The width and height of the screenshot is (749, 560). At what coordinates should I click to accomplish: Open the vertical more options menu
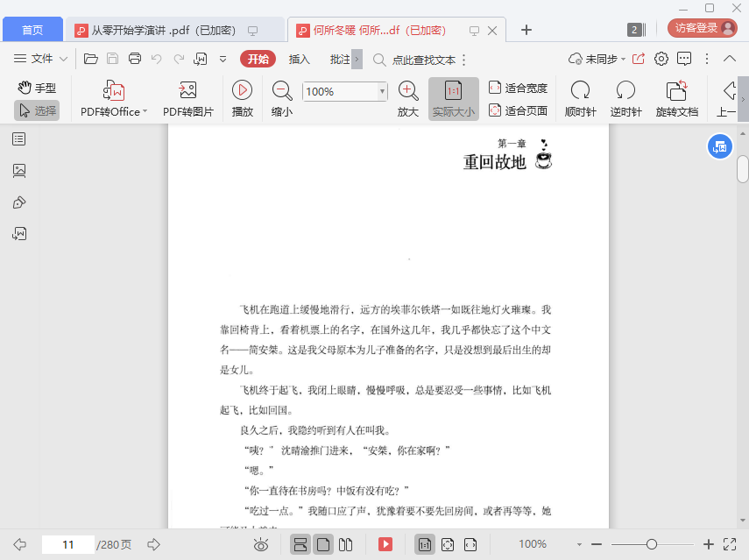(707, 59)
